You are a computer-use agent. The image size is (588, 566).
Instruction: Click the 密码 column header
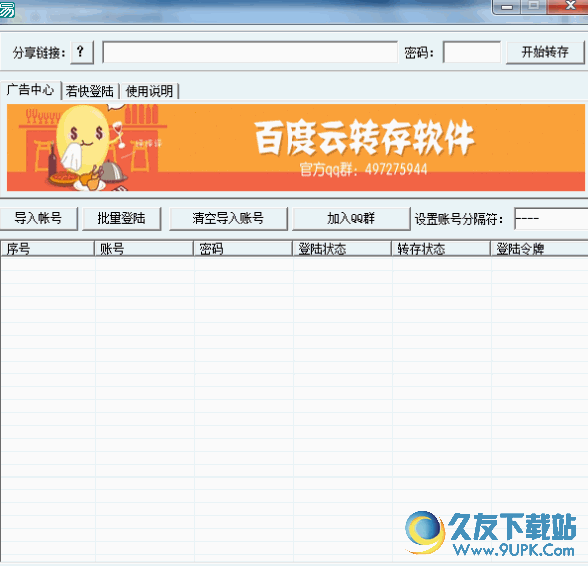tap(243, 249)
